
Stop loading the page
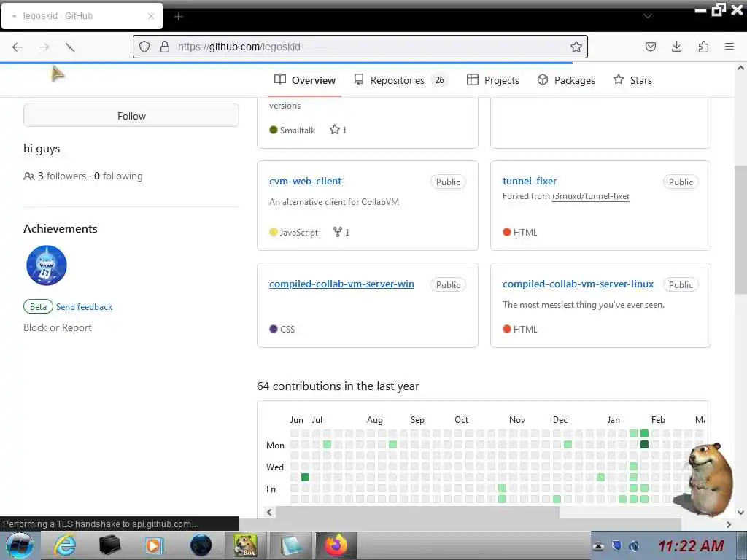(x=70, y=47)
